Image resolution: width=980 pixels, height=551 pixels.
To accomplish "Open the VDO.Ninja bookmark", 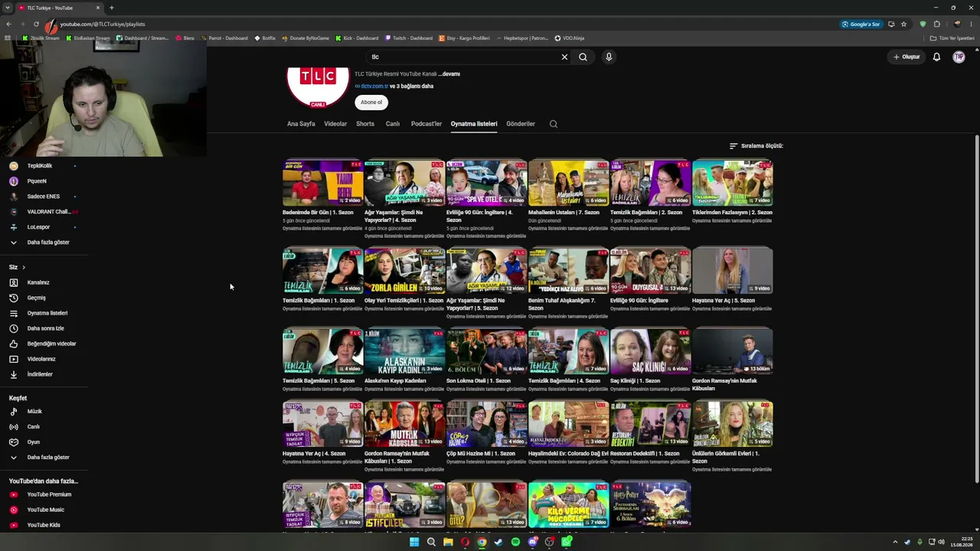I will pyautogui.click(x=569, y=38).
